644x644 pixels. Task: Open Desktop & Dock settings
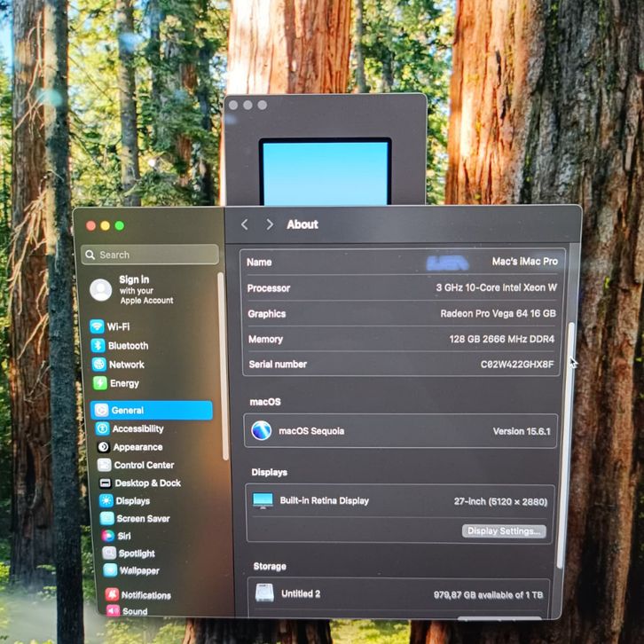pos(146,483)
